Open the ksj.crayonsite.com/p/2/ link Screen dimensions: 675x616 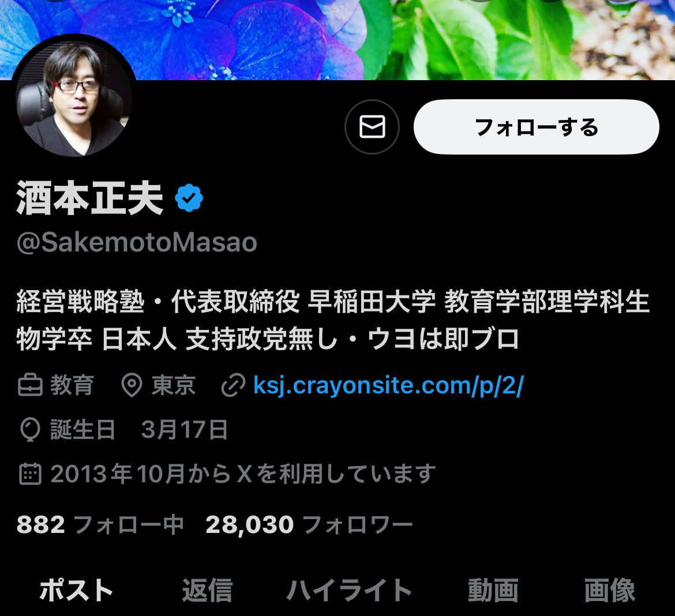(x=388, y=385)
